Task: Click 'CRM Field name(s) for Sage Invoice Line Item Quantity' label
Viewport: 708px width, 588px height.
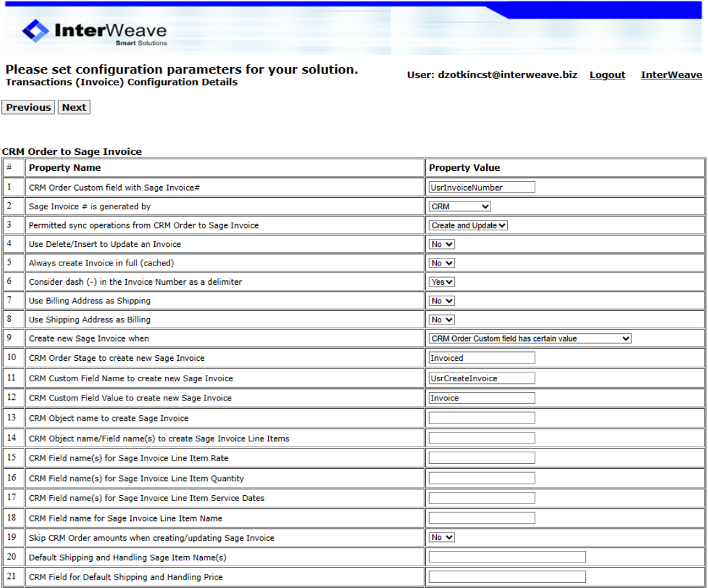Action: [136, 478]
